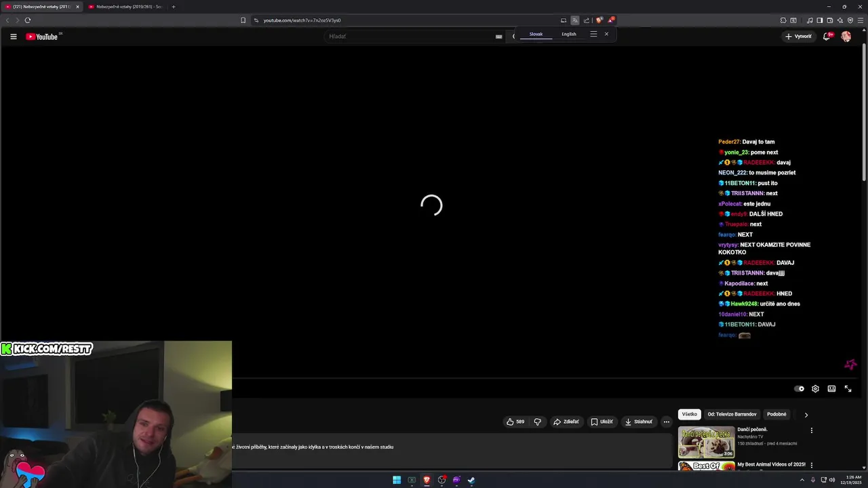Dislike the video with thumbs-down

point(537,422)
